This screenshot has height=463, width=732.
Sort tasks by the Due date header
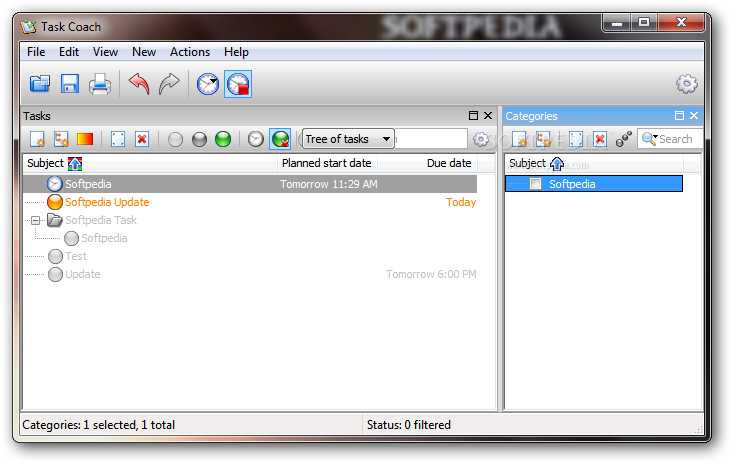(x=427, y=163)
